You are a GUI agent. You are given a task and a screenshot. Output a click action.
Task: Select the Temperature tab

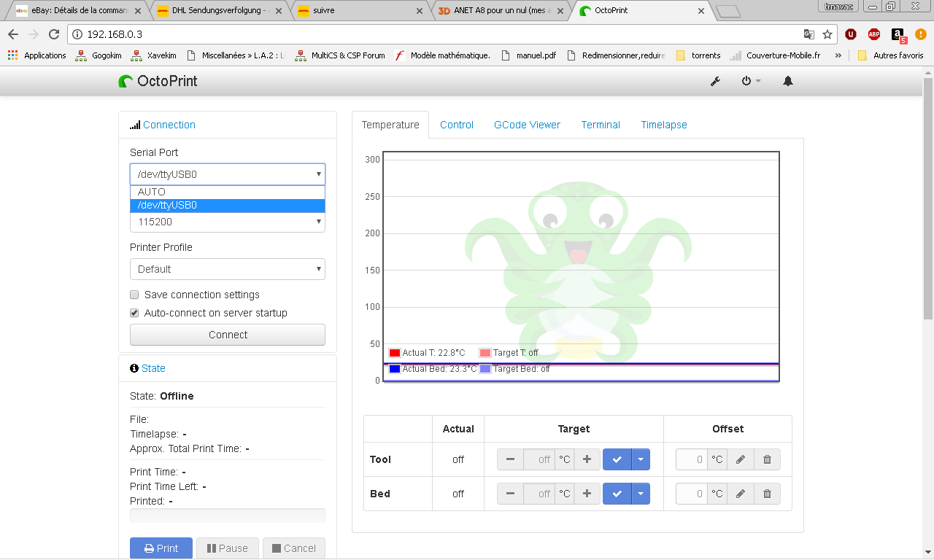(x=390, y=125)
